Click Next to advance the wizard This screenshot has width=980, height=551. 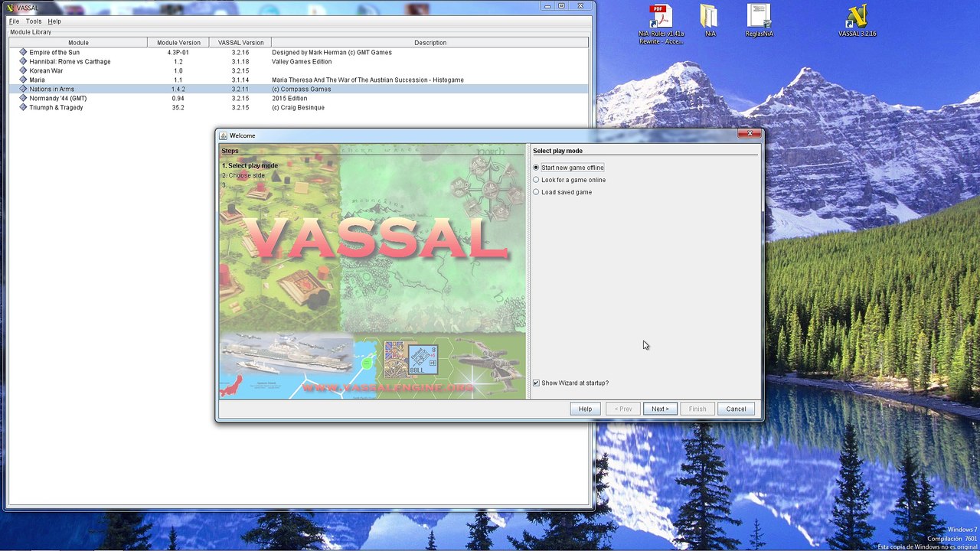click(660, 409)
